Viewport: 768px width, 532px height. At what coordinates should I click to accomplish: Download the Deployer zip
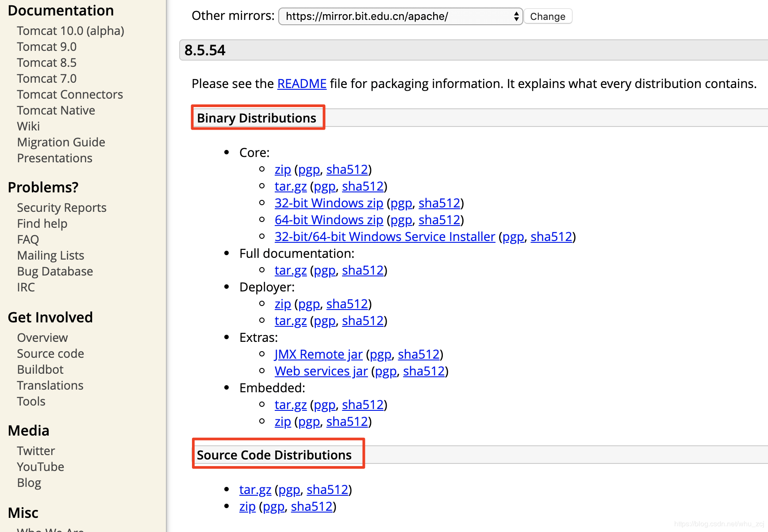tap(283, 304)
